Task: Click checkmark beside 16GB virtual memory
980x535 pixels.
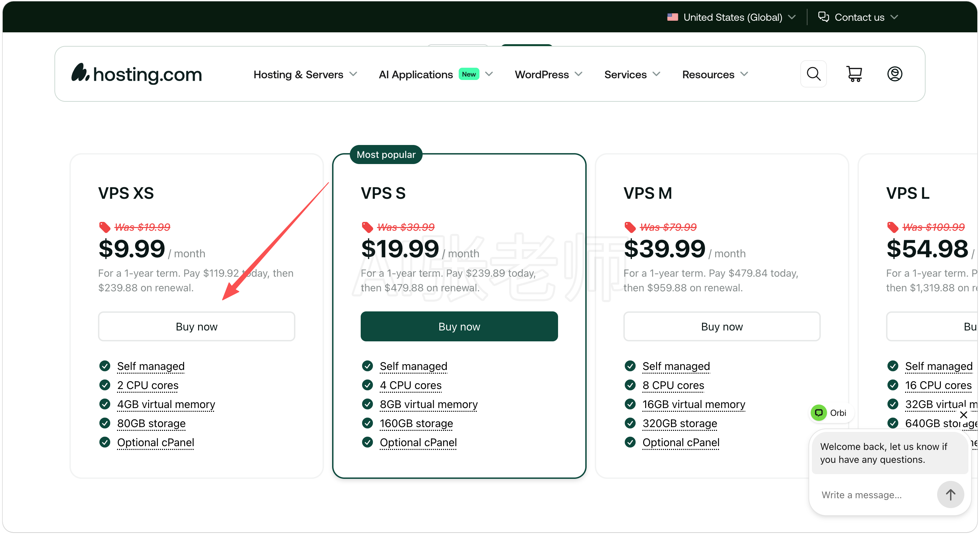Action: tap(630, 404)
